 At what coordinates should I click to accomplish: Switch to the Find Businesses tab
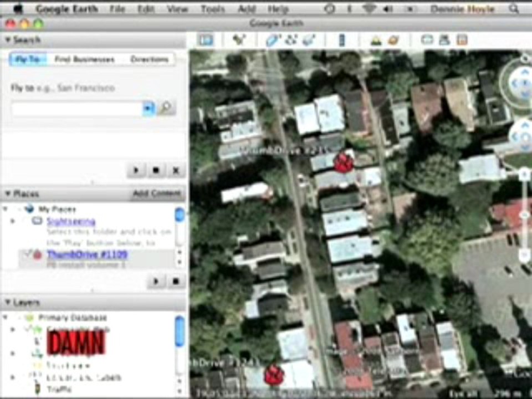[x=84, y=59]
